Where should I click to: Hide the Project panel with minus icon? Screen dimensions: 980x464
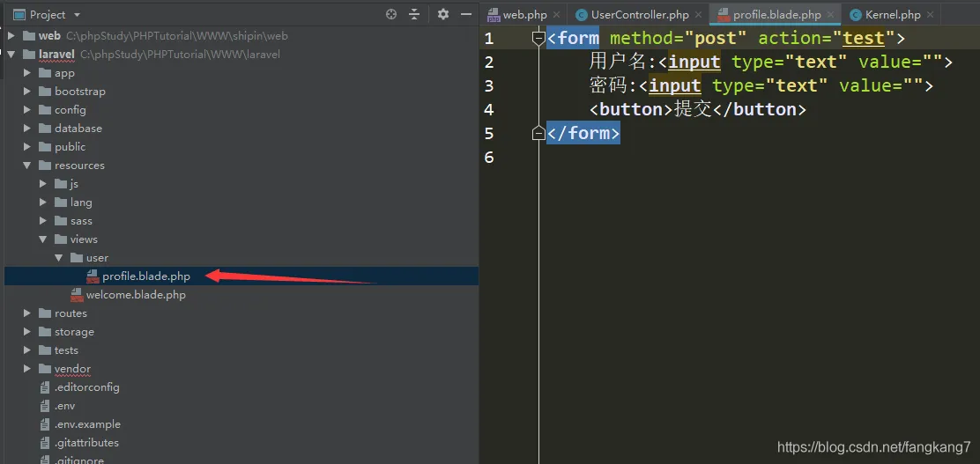[465, 14]
